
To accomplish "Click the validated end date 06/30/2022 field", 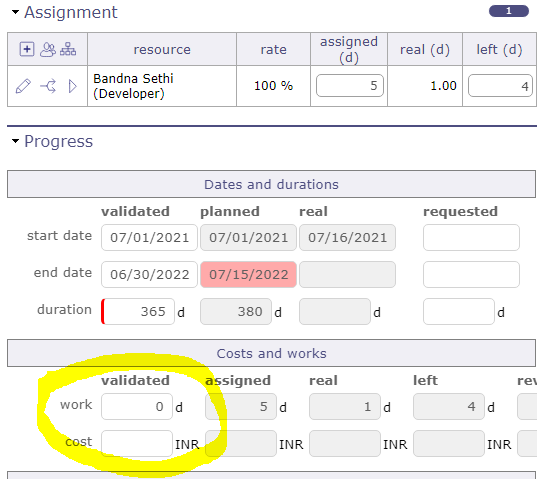I will click(149, 274).
